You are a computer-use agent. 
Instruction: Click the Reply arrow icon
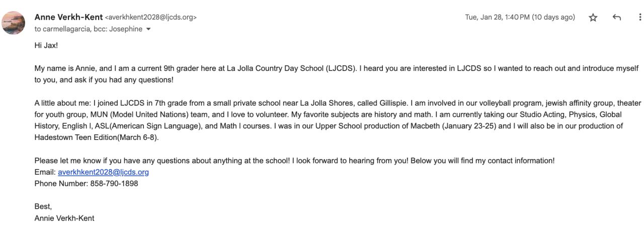[617, 18]
